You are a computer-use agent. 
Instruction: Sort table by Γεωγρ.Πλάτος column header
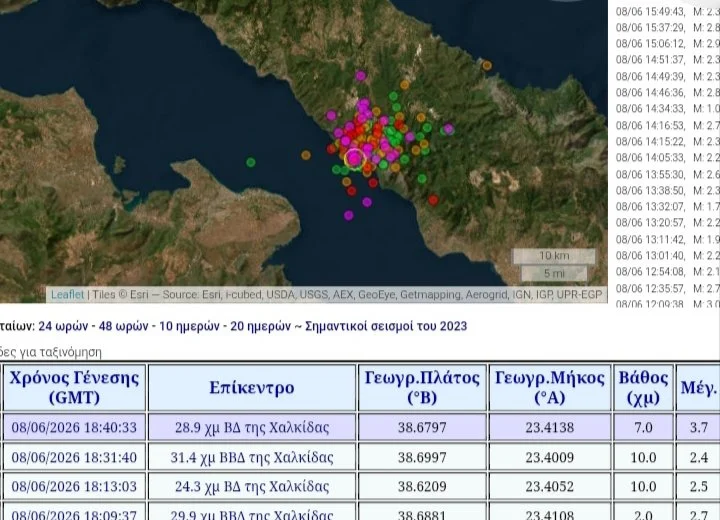[x=422, y=387]
